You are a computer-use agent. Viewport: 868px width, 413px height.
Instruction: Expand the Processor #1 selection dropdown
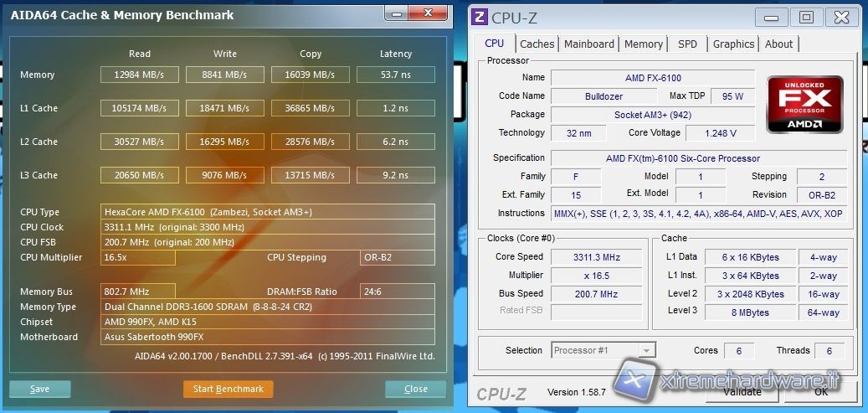tap(647, 350)
